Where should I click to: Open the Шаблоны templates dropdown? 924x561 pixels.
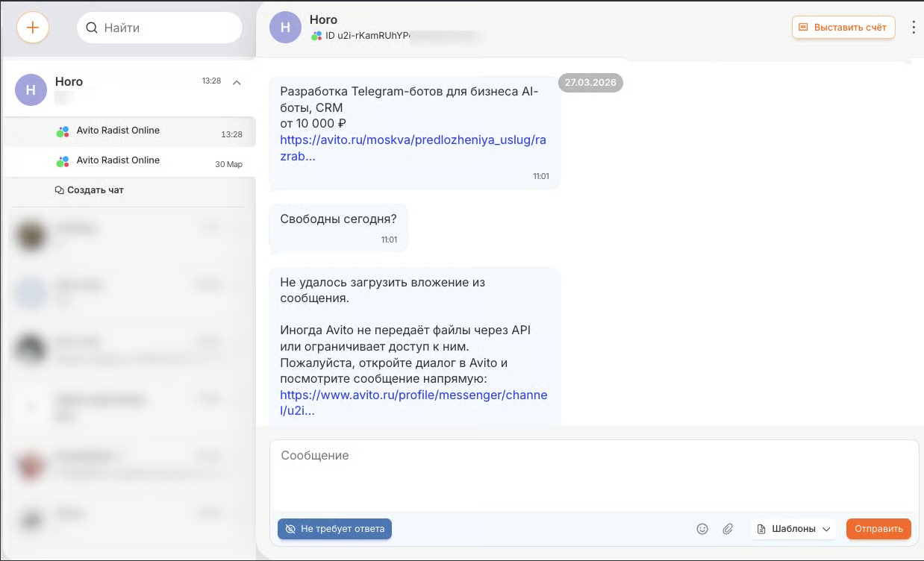tap(793, 529)
